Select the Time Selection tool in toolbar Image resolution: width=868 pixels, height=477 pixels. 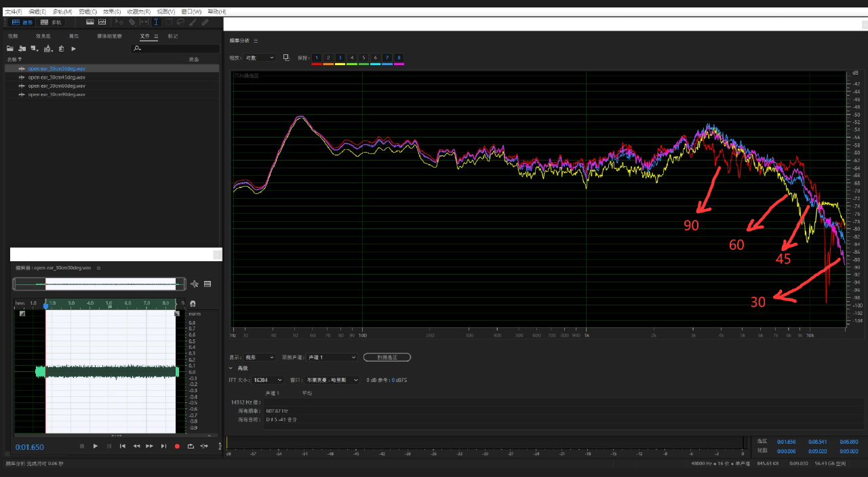[x=155, y=22]
